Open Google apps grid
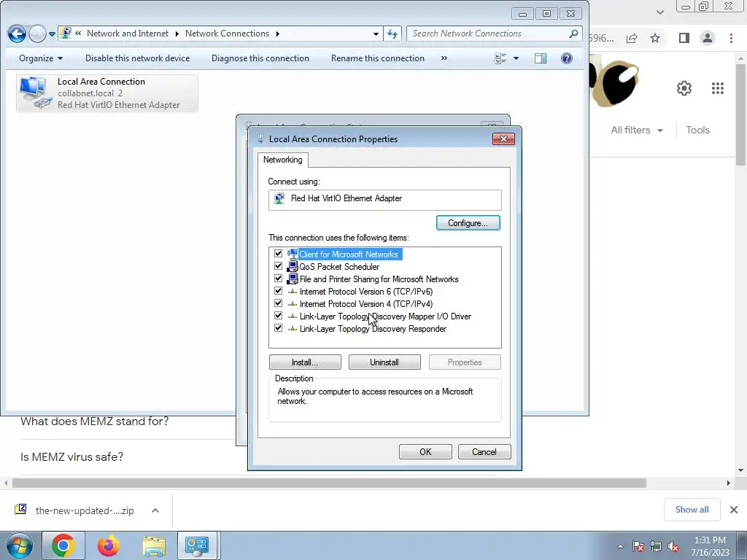 [718, 88]
